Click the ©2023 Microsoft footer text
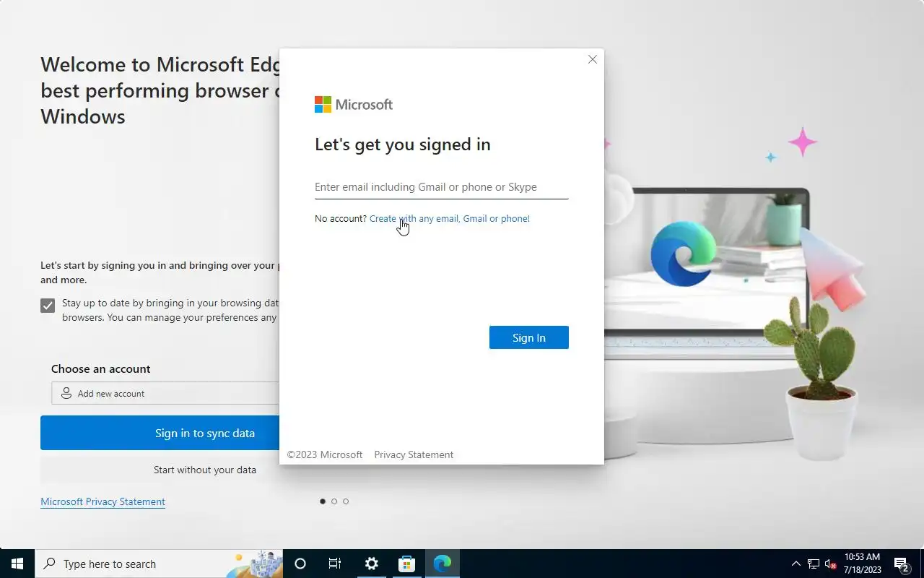 coord(325,454)
